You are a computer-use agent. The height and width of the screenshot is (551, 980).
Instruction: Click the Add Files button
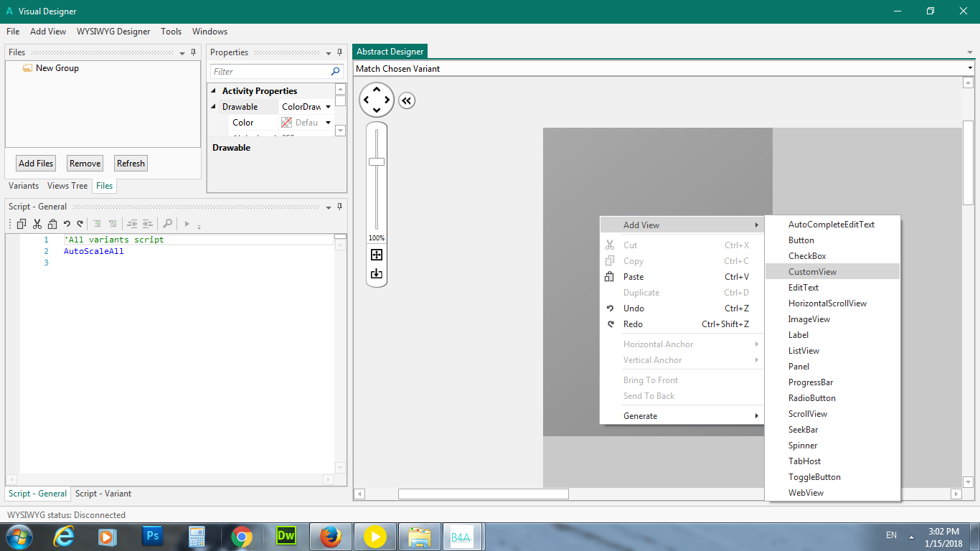coord(36,164)
